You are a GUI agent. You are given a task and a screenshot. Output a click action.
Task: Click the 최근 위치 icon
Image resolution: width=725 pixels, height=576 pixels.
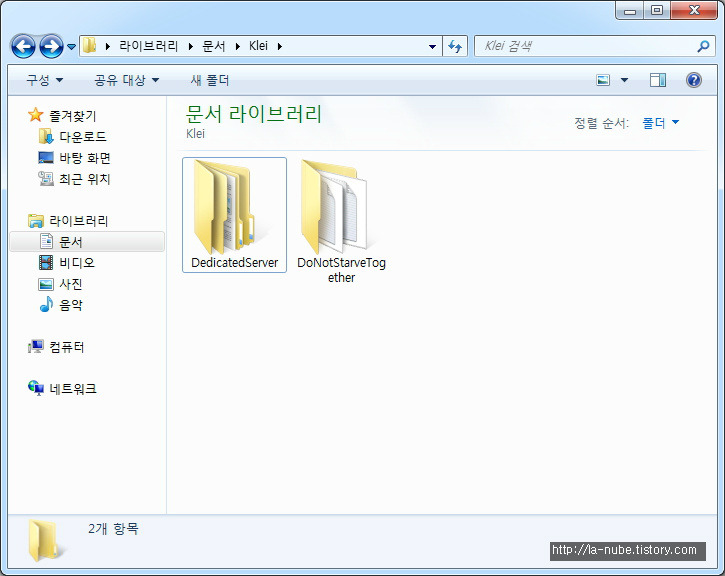46,178
